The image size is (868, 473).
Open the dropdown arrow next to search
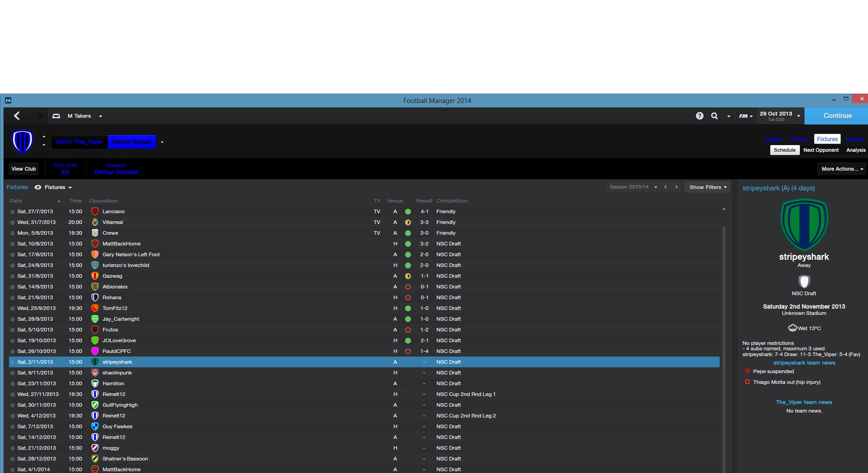729,116
